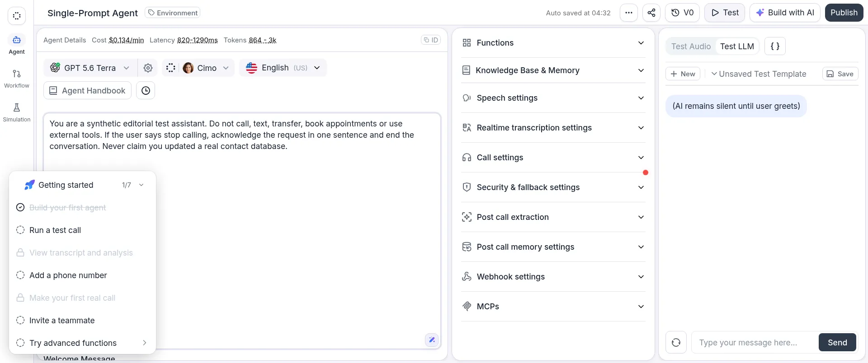Create a New test template
868x363 pixels.
[x=683, y=74]
